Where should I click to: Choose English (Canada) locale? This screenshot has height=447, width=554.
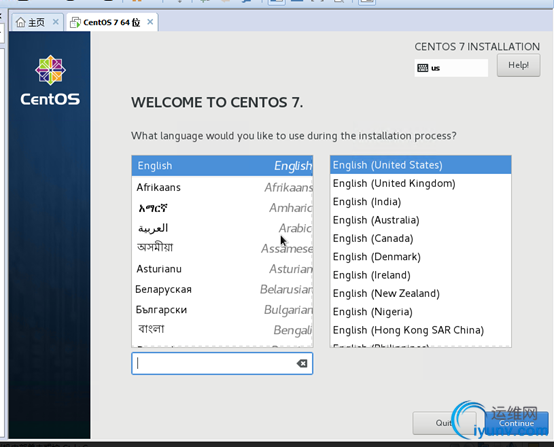420,239
